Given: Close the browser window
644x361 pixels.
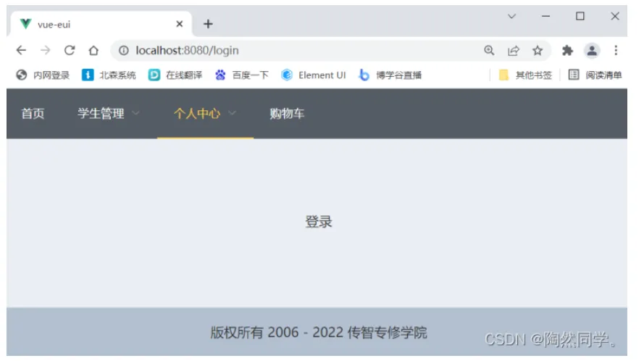Looking at the screenshot, I should (615, 17).
